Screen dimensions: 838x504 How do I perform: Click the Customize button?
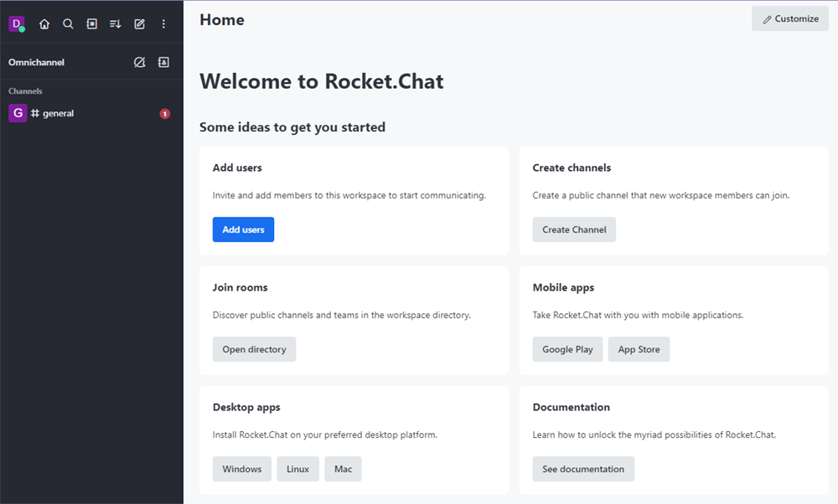pos(789,18)
